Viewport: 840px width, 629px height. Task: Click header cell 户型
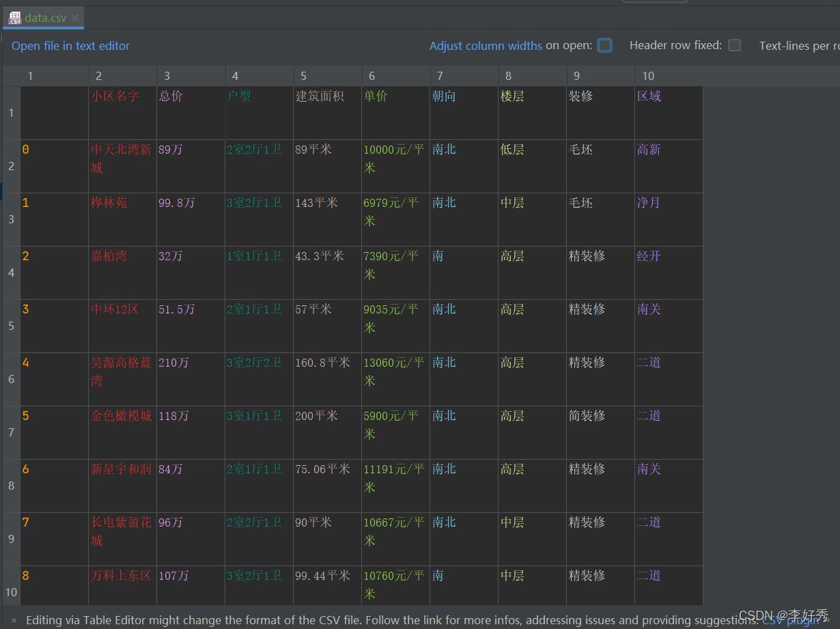click(x=260, y=113)
